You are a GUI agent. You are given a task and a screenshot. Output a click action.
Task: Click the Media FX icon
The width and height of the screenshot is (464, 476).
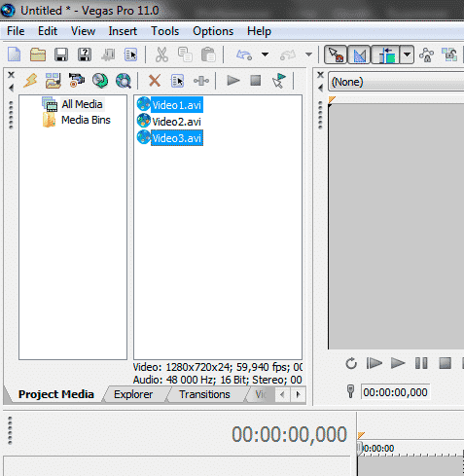click(x=201, y=81)
